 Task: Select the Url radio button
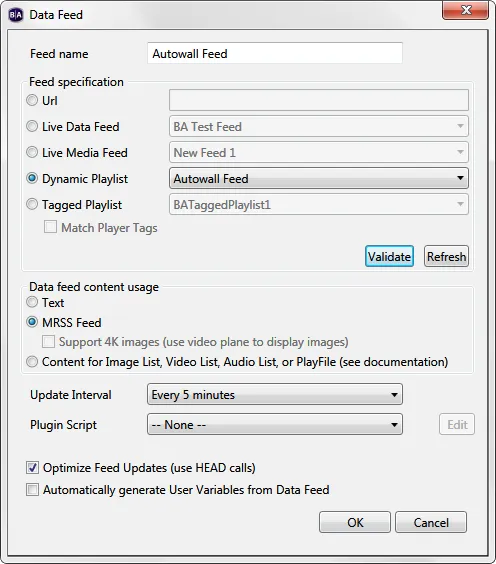coord(32,100)
